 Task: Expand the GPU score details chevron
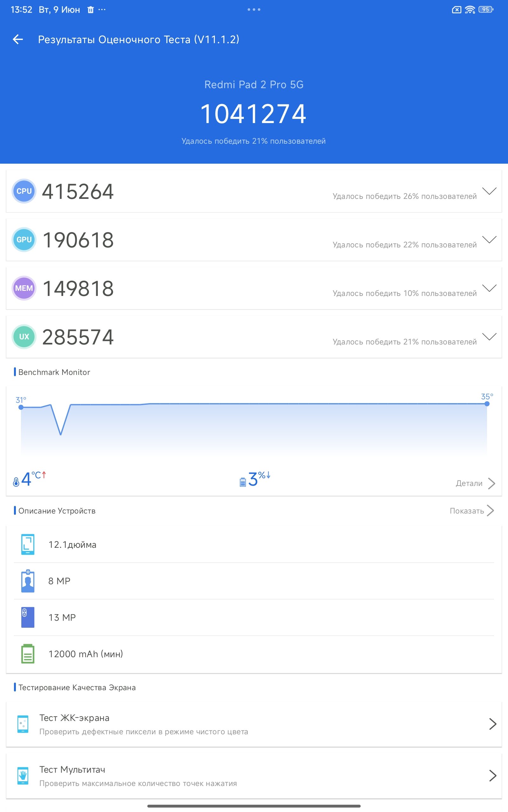[x=489, y=239]
